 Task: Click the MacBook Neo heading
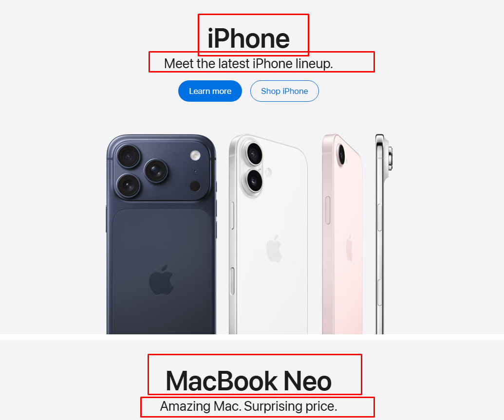[x=248, y=381]
